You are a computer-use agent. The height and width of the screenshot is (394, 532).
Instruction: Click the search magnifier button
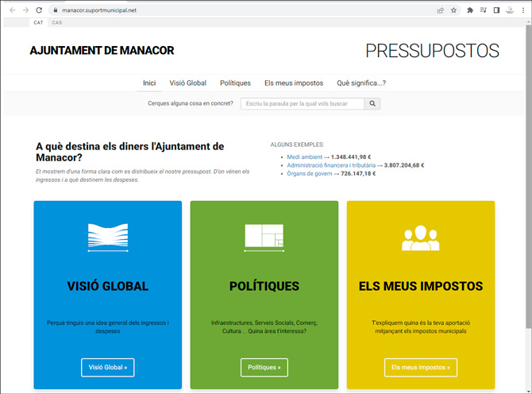point(372,104)
